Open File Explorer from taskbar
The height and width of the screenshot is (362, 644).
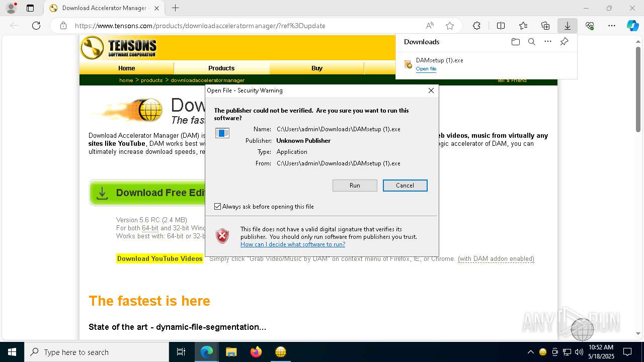point(231,352)
